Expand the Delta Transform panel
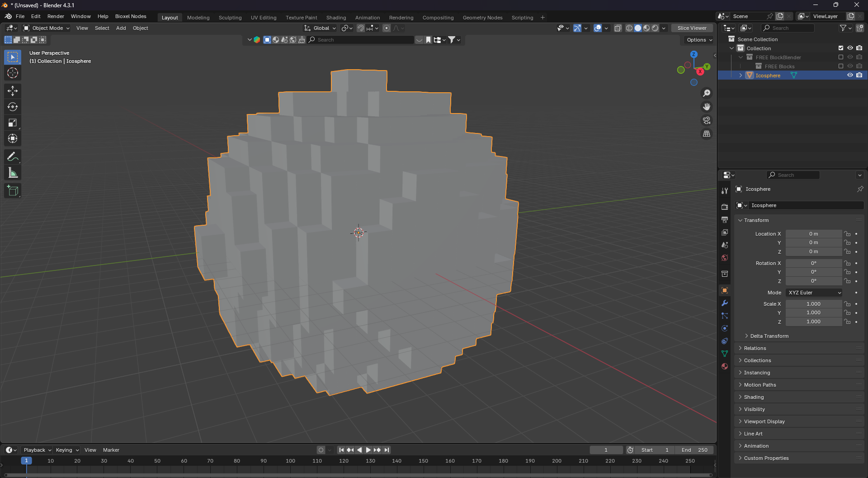868x478 pixels. pos(769,336)
